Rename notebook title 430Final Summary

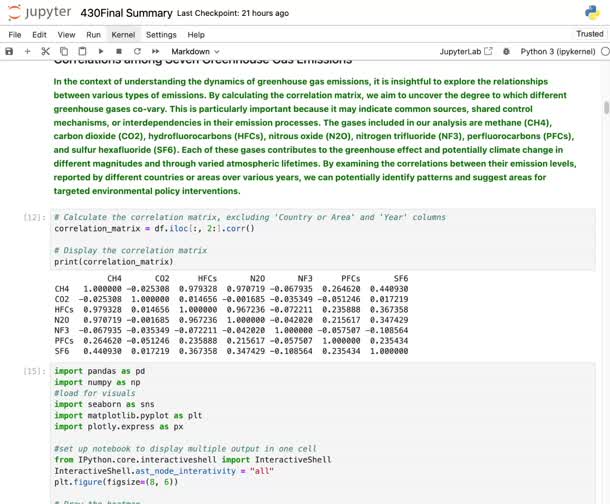pos(125,13)
